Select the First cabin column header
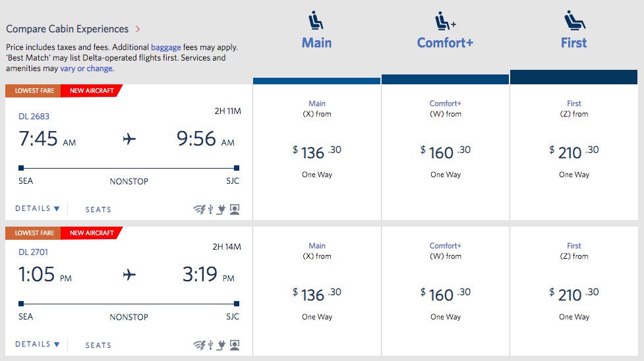Viewport: 644px width, 361px height. (573, 43)
